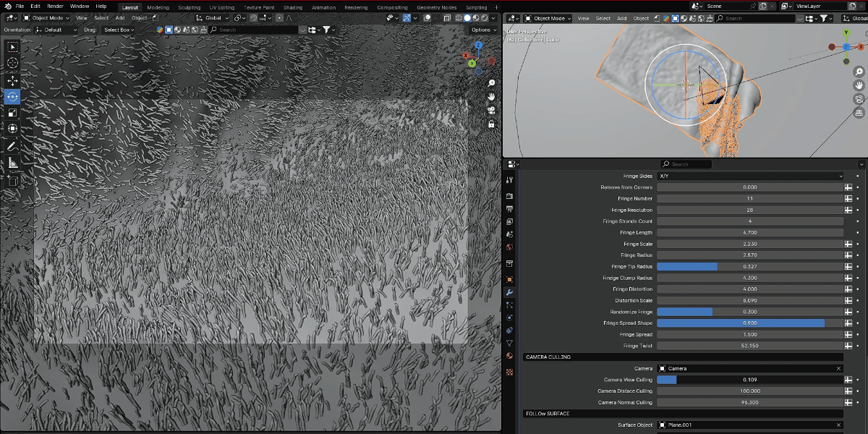Select the Transform tool in left toolbar
The height and width of the screenshot is (434, 868).
tap(12, 129)
